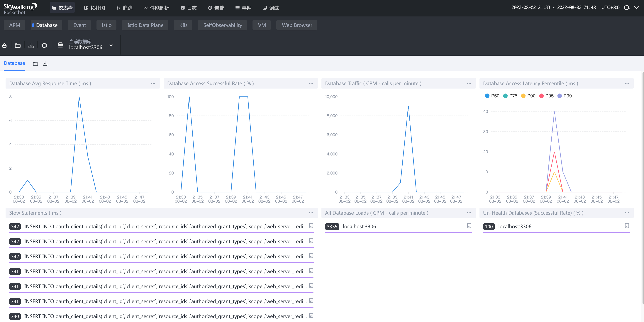This screenshot has width=644, height=322.
Task: Open the 仪表盘 dashboard menu
Action: tap(62, 8)
